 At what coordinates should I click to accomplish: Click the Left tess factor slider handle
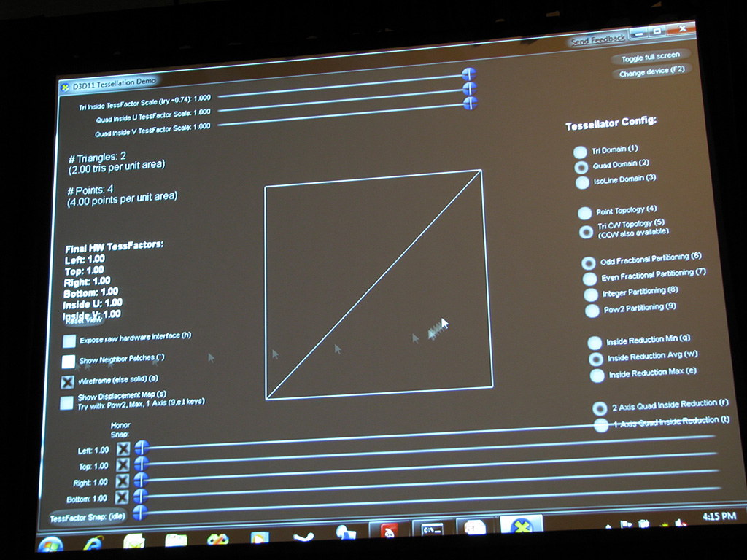[x=142, y=448]
